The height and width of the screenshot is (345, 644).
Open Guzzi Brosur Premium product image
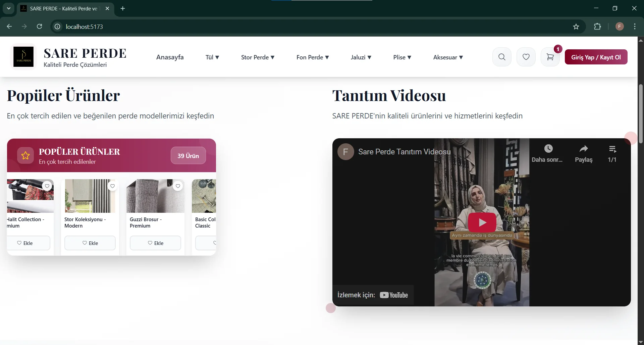155,196
